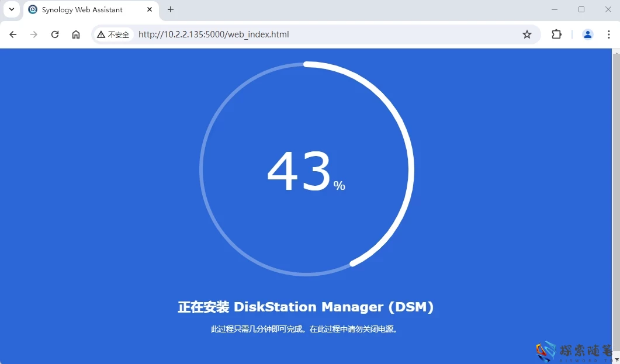
Task: Select the Synology Web Assistant tab
Action: 82,9
